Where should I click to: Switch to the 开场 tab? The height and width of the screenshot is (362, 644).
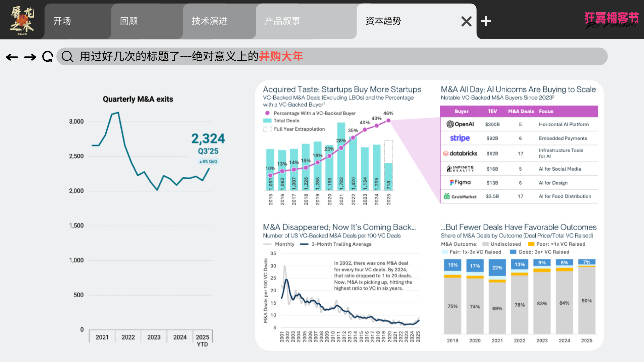pyautogui.click(x=62, y=21)
